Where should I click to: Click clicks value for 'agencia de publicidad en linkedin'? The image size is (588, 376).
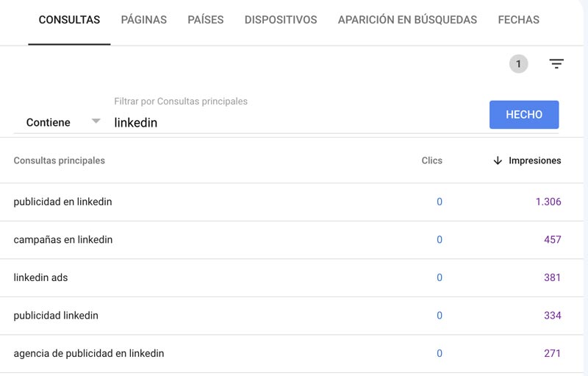pos(440,353)
